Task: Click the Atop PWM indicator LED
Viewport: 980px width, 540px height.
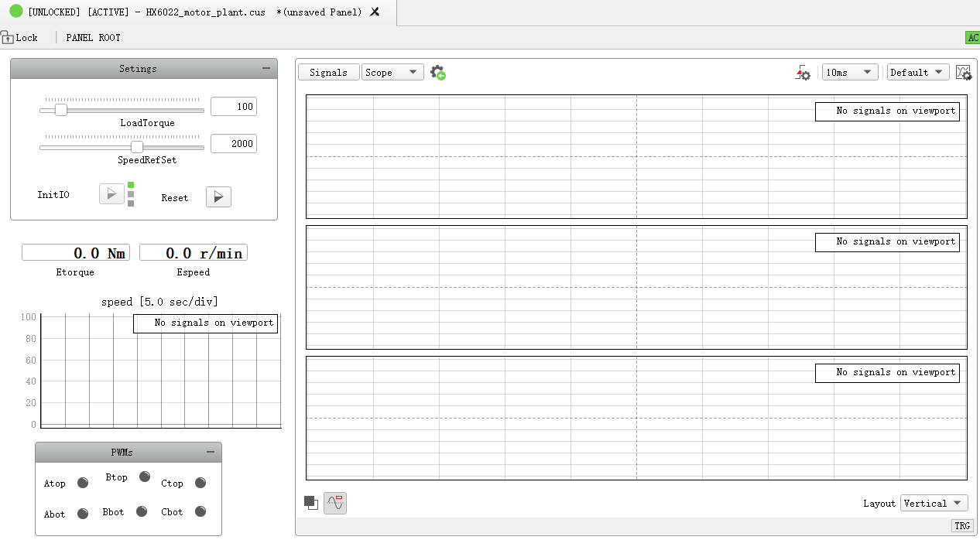Action: (x=83, y=484)
